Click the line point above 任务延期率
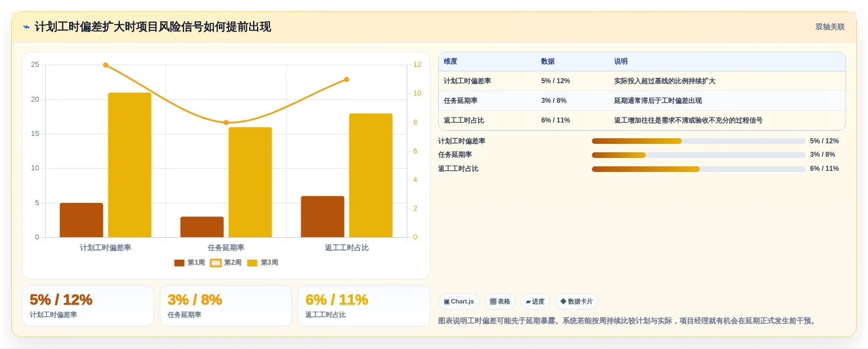Viewport: 868px width, 349px height. point(226,123)
